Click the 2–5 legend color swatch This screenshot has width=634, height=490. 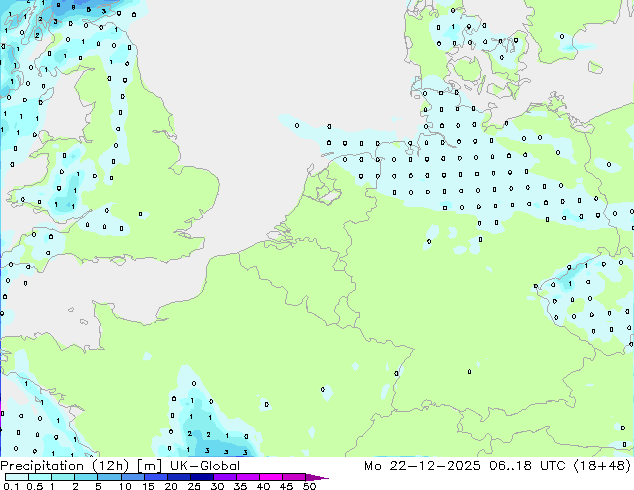(86, 477)
